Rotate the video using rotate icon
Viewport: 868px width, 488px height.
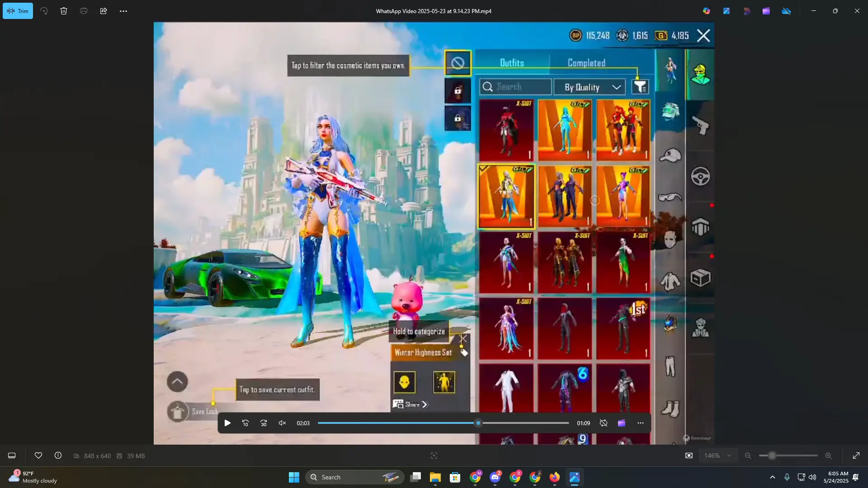44,11
